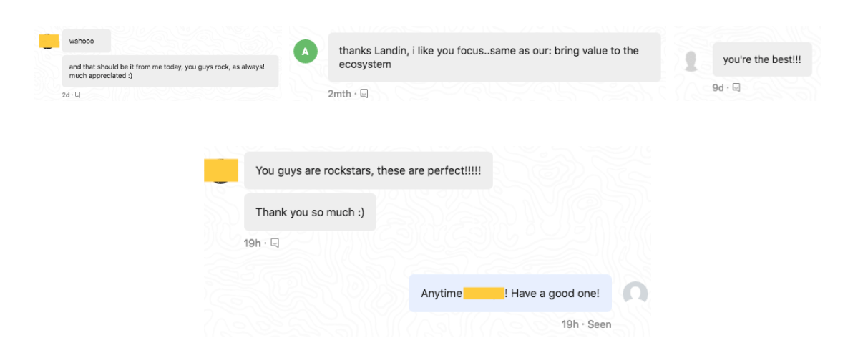Click the "You guys are rockstars" message

pos(368,171)
